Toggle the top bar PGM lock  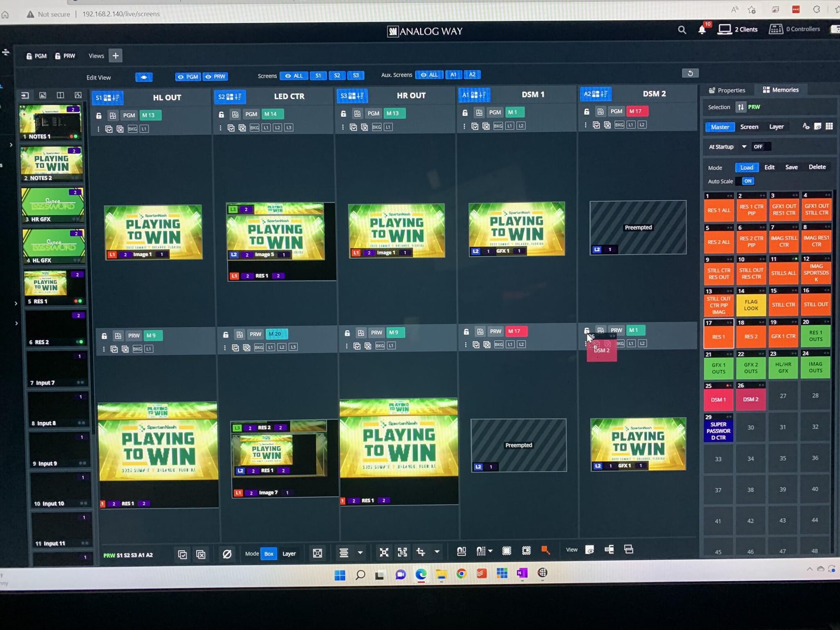pyautogui.click(x=37, y=56)
